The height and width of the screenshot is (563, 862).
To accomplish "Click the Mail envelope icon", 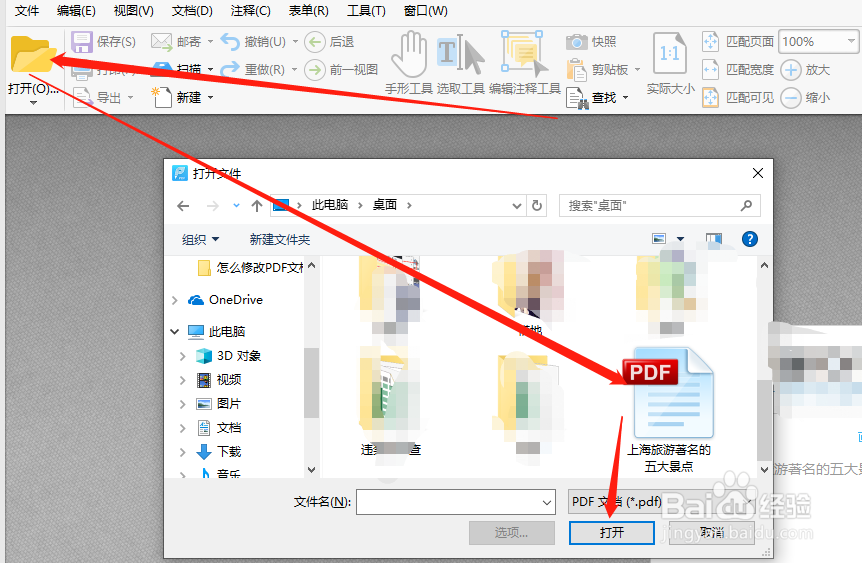I will (x=162, y=42).
